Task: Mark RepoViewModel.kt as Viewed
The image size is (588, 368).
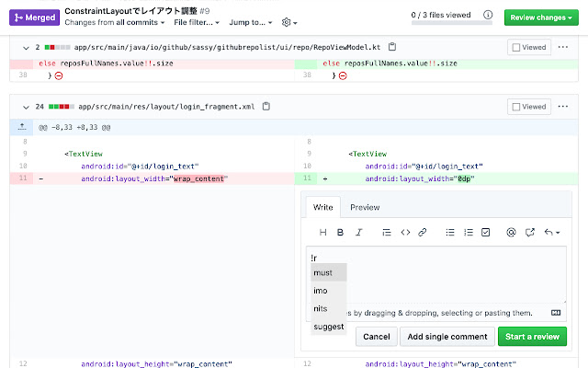Action: click(529, 47)
